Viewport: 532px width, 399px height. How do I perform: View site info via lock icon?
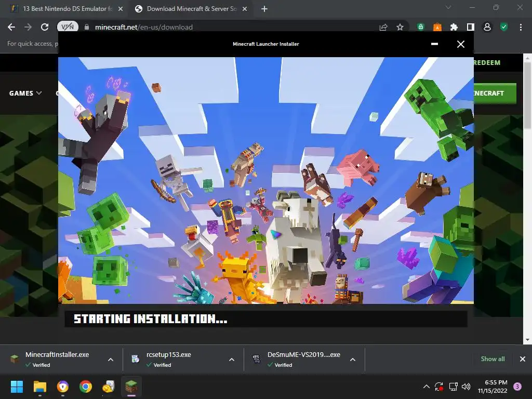point(87,27)
